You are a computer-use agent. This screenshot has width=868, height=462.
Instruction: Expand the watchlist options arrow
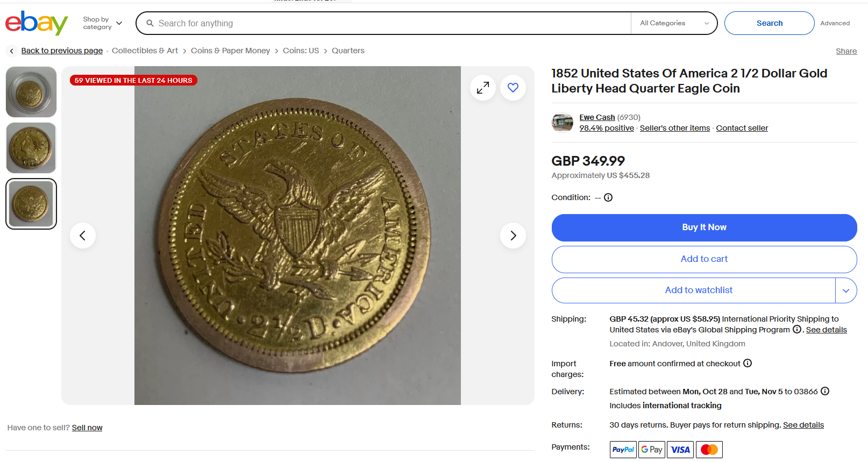click(846, 290)
